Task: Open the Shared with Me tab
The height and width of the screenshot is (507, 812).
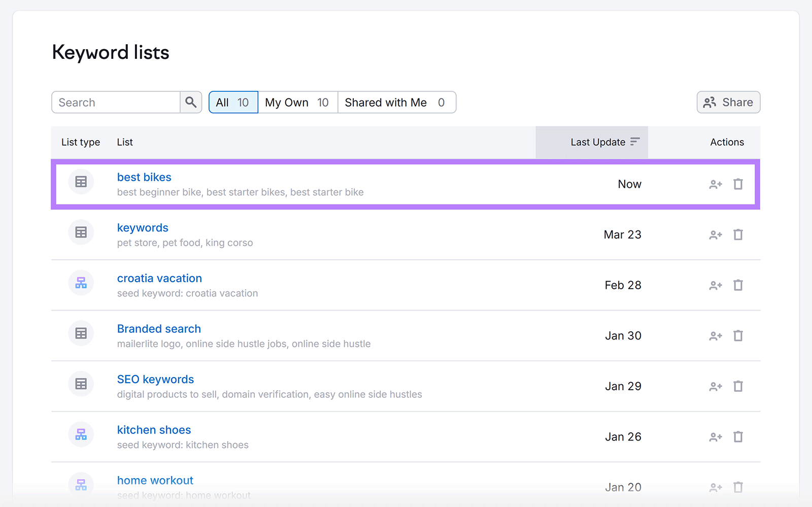Action: (386, 102)
